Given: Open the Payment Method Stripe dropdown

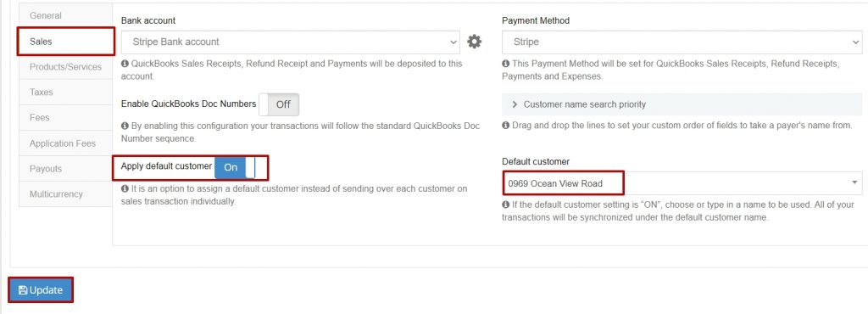Looking at the screenshot, I should [682, 42].
